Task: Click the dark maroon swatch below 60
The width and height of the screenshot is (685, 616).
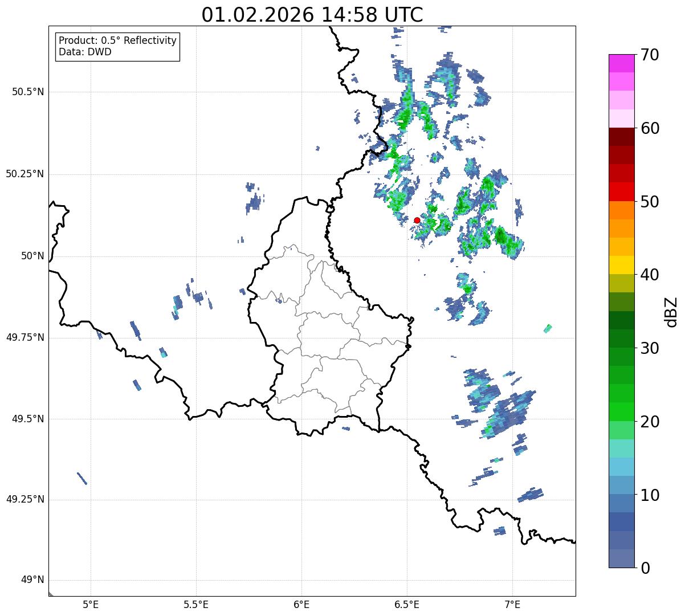Action: point(621,137)
